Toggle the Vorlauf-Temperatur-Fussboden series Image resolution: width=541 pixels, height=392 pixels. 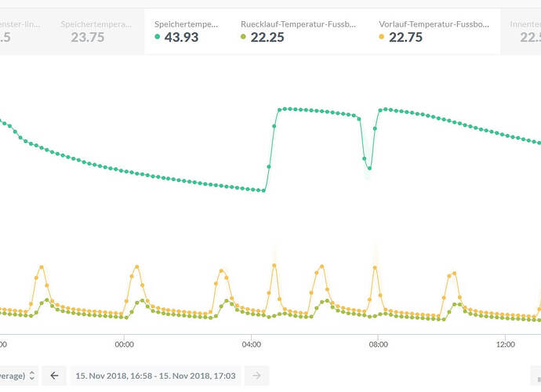pyautogui.click(x=435, y=31)
